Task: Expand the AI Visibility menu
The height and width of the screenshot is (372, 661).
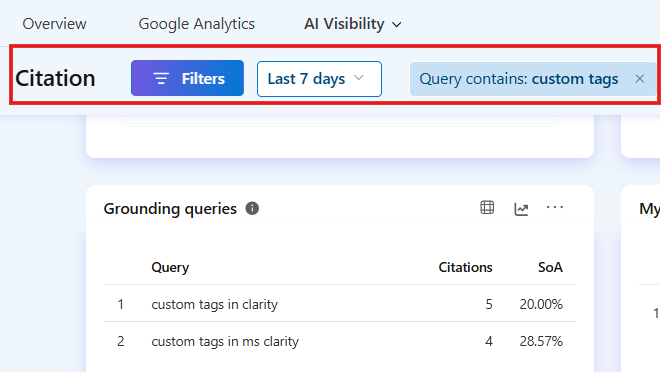Action: 352,24
